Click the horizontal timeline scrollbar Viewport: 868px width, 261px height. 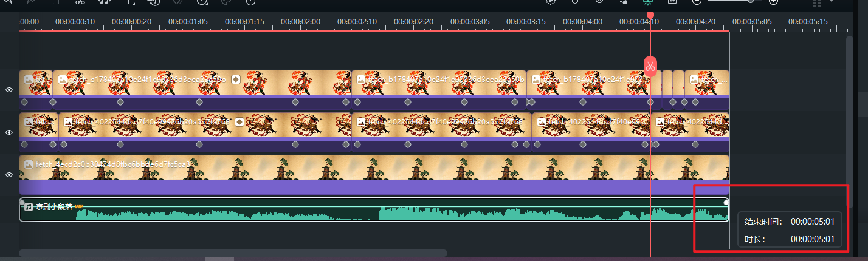click(x=233, y=253)
